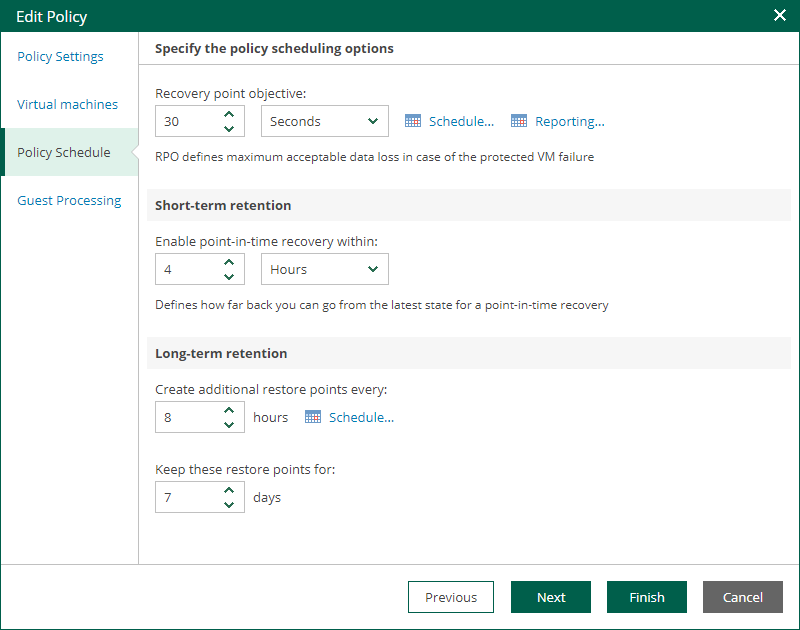Switch to the Guest Processing step

[69, 200]
